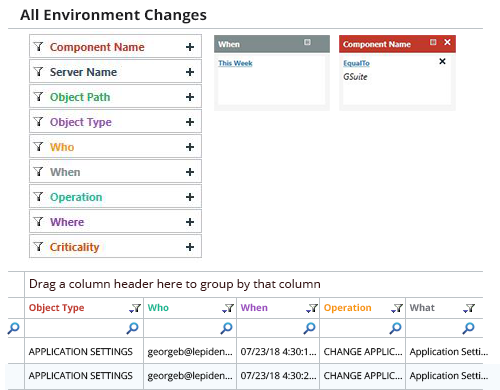The width and height of the screenshot is (500, 390).
Task: Remove the GSuite EqualTo condition
Action: click(x=442, y=61)
